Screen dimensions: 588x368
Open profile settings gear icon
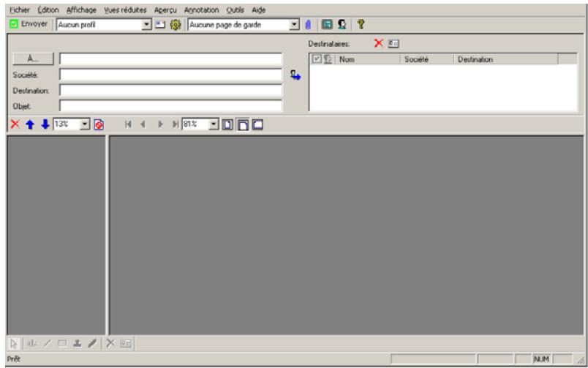click(x=175, y=25)
